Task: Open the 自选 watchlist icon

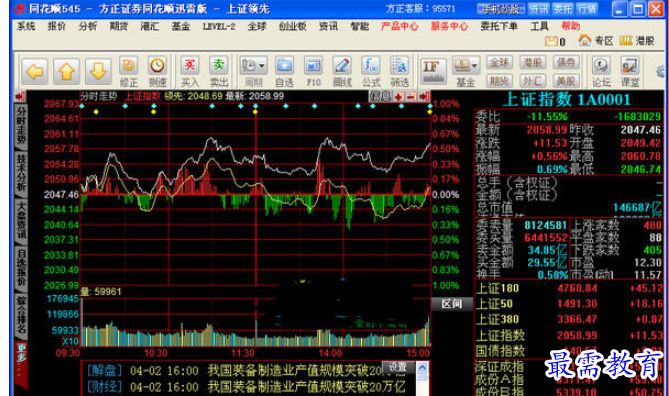Action: click(284, 71)
